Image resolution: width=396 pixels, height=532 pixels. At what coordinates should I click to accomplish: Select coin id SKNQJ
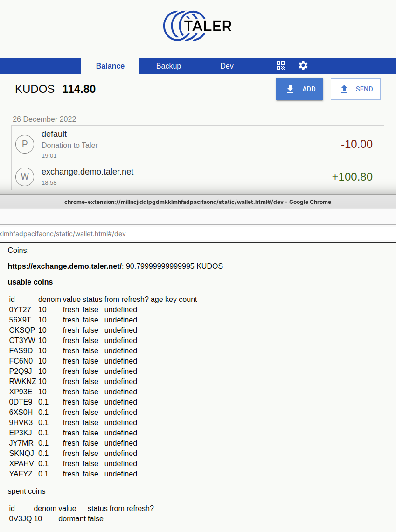22,453
